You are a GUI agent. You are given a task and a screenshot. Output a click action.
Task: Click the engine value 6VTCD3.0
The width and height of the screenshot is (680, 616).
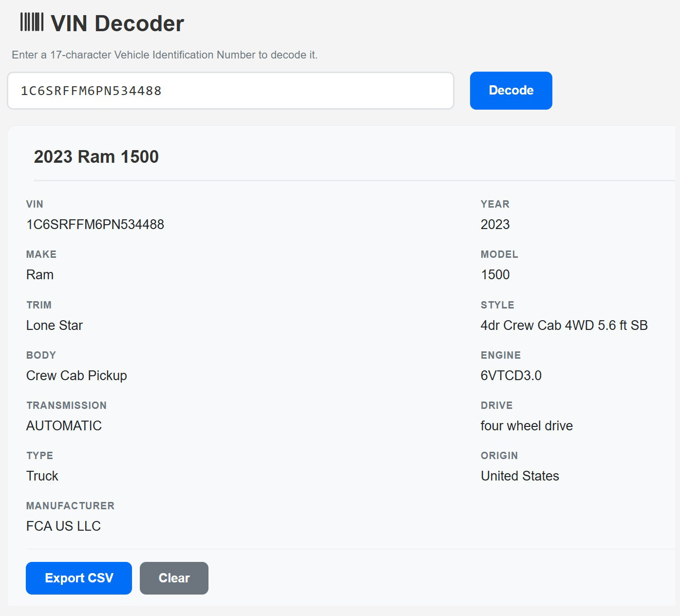pyautogui.click(x=511, y=376)
